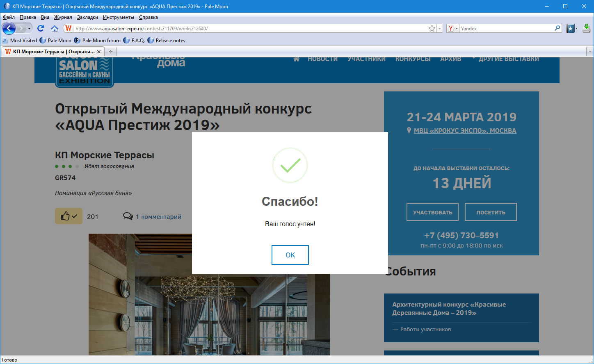
Task: Open the address bar history dropdown
Action: coord(439,28)
